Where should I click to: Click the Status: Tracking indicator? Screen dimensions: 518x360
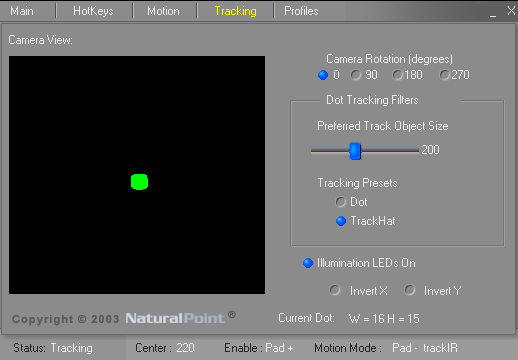[53, 348]
